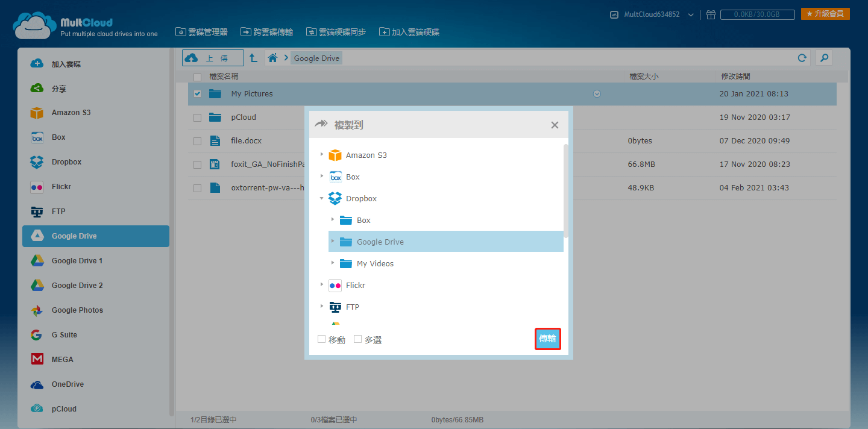The height and width of the screenshot is (429, 868).
Task: Click the 傳輸 transfer button
Action: click(x=548, y=339)
